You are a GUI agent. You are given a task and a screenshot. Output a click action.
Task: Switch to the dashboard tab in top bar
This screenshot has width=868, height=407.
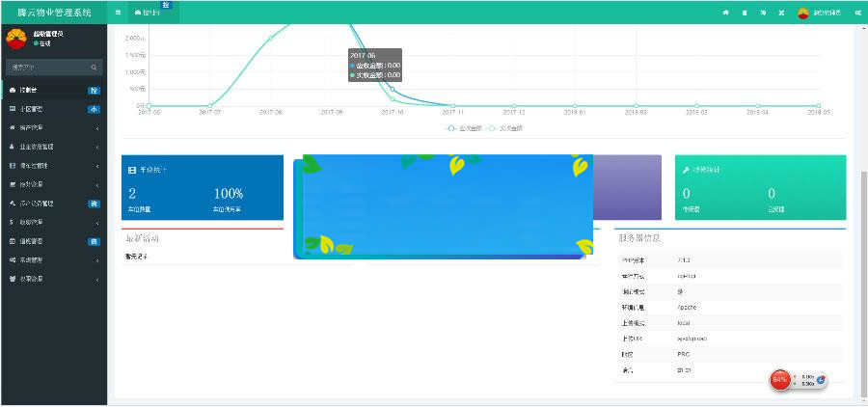pyautogui.click(x=149, y=13)
